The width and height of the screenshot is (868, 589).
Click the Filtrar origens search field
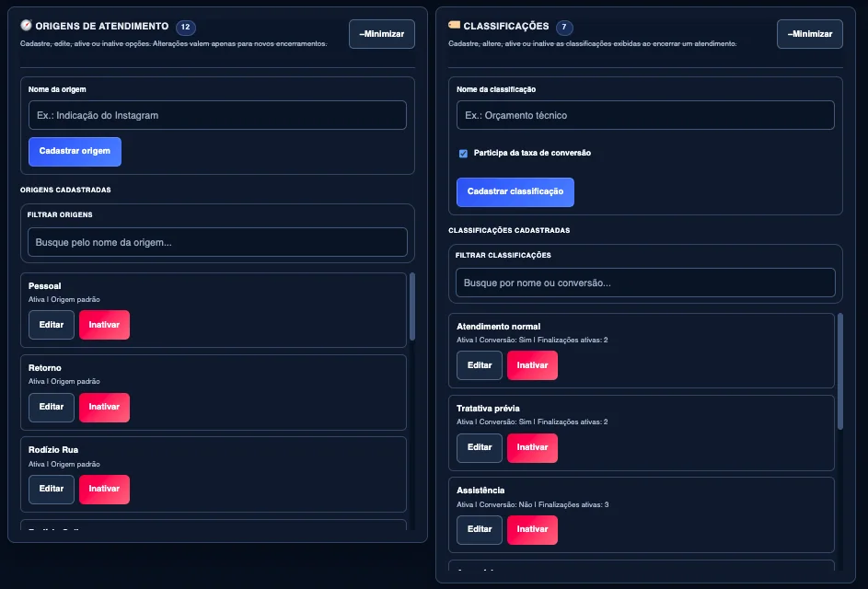[217, 242]
